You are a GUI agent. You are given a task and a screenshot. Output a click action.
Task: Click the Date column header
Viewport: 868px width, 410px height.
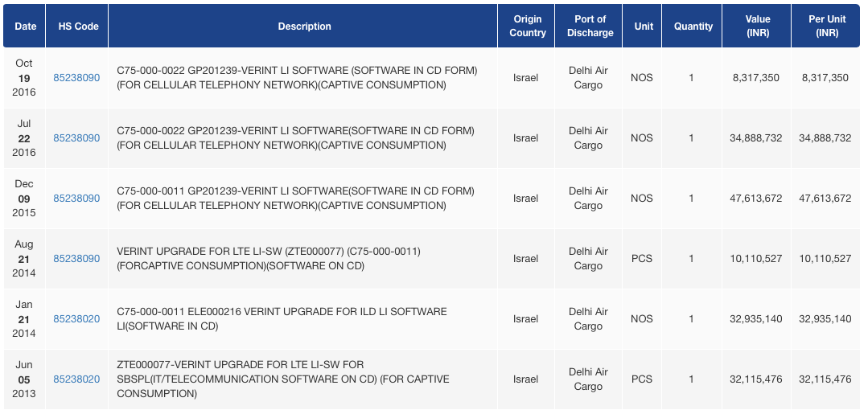(26, 27)
